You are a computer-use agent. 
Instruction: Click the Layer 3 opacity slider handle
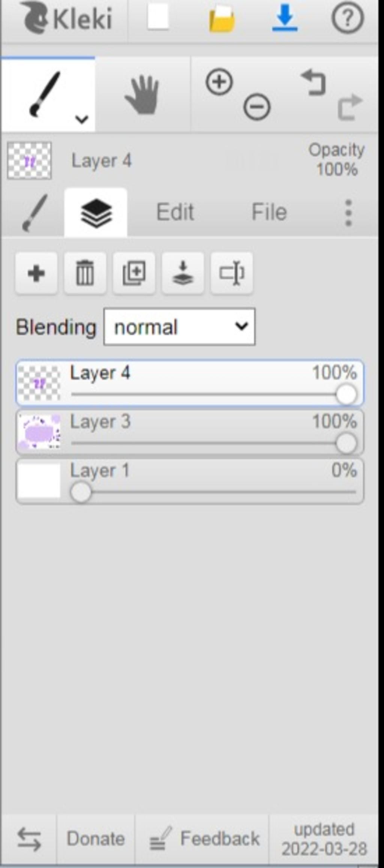click(346, 443)
